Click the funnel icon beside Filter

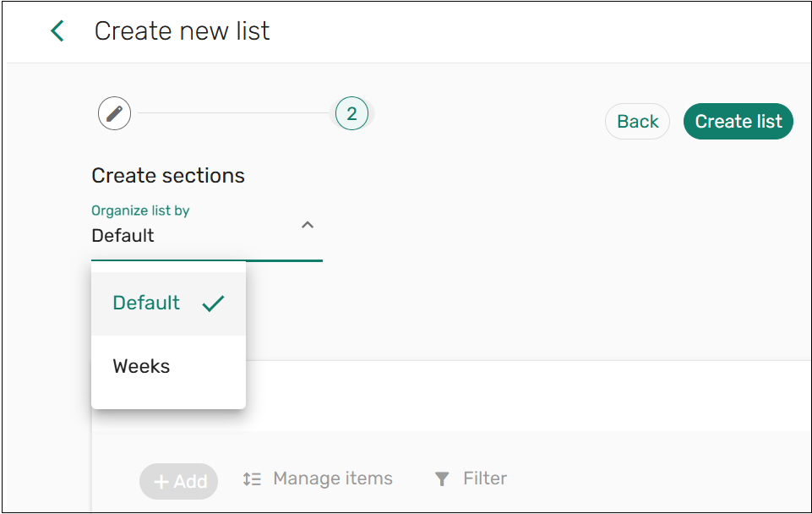pyautogui.click(x=441, y=478)
